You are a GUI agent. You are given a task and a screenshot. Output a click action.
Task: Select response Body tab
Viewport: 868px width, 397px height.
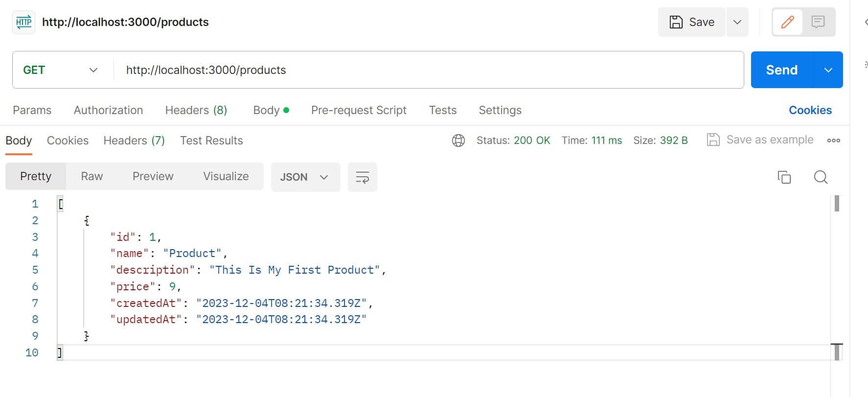19,140
